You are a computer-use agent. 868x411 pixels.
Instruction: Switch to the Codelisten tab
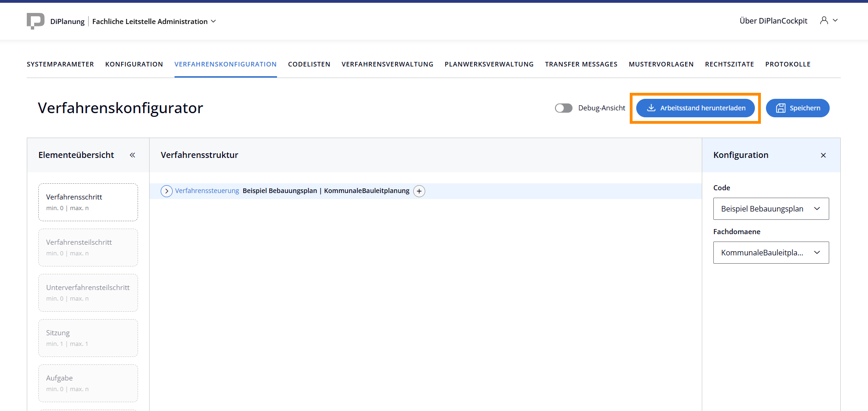[309, 64]
